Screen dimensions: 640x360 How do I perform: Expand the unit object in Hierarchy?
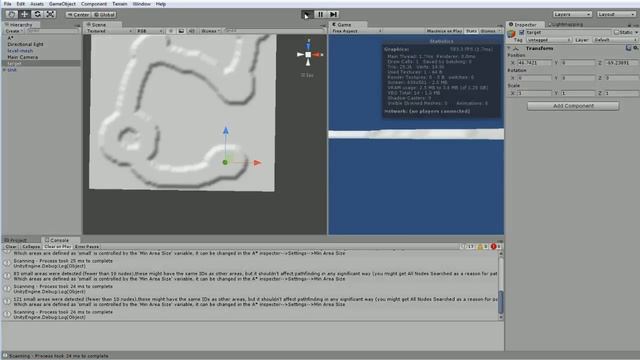coord(4,70)
